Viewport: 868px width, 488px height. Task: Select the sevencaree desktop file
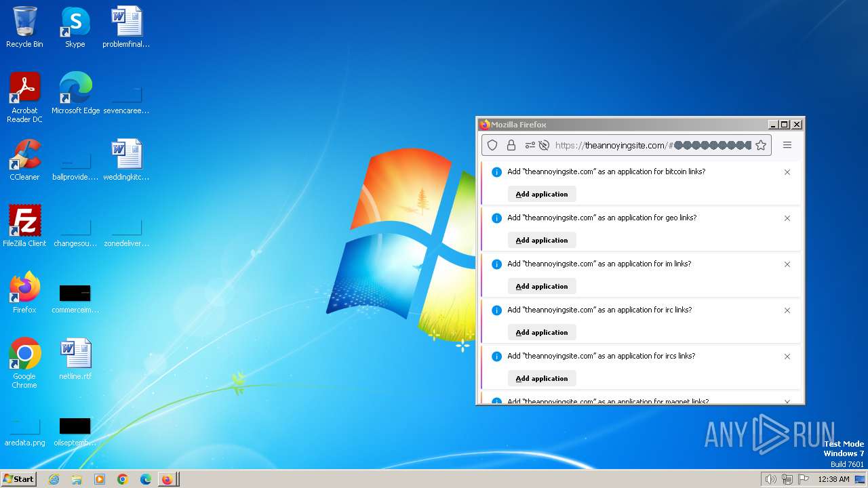point(126,98)
